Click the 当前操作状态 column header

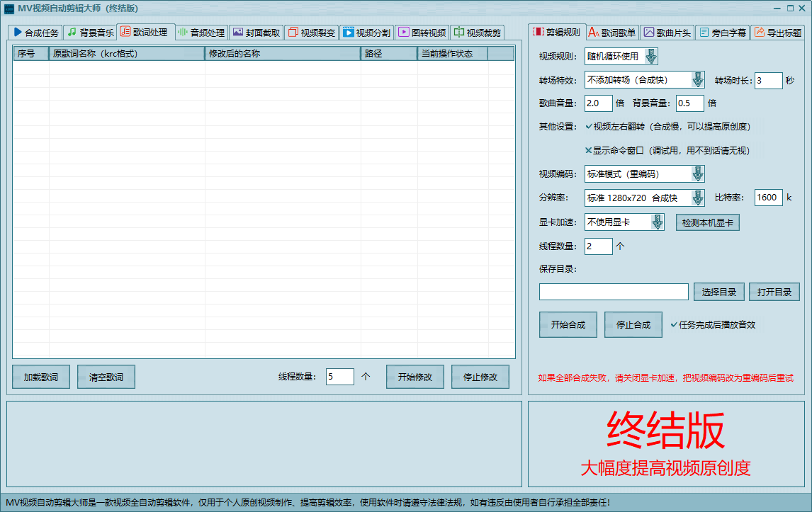(453, 53)
